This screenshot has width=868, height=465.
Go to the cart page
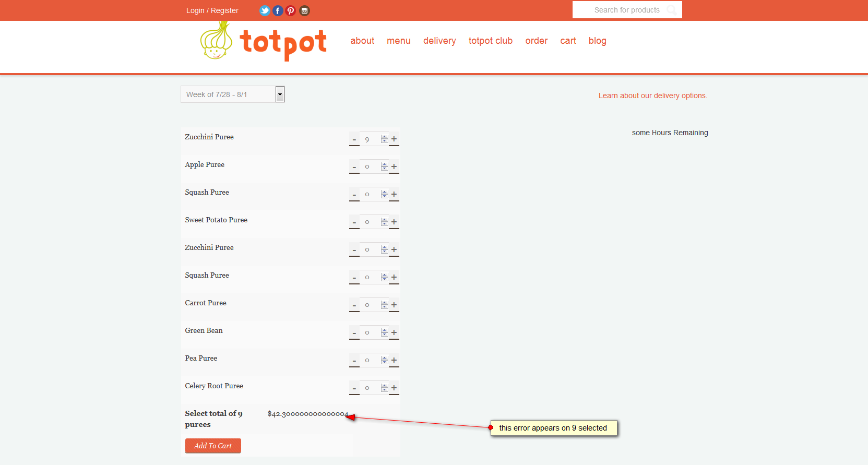coord(568,41)
